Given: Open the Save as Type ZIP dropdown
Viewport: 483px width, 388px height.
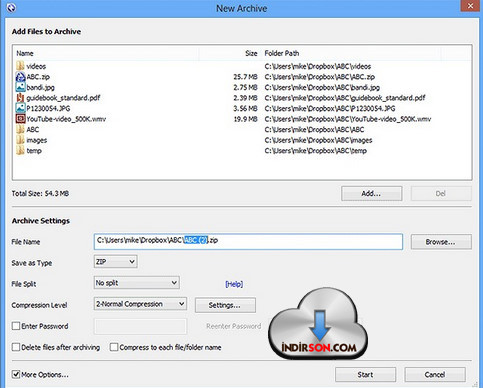Looking at the screenshot, I should click(x=115, y=262).
